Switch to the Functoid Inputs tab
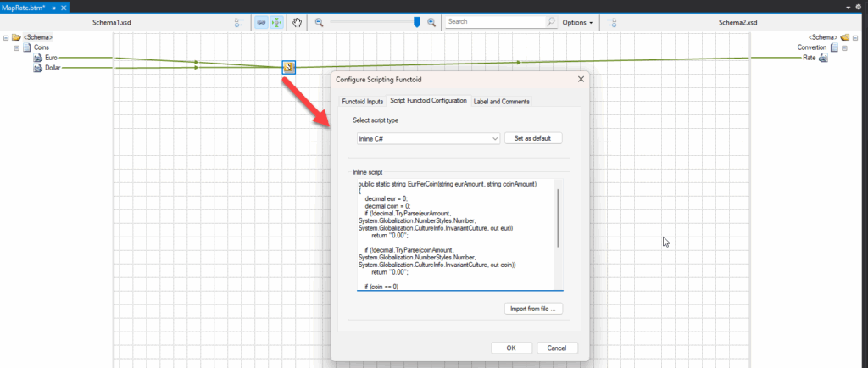 362,101
